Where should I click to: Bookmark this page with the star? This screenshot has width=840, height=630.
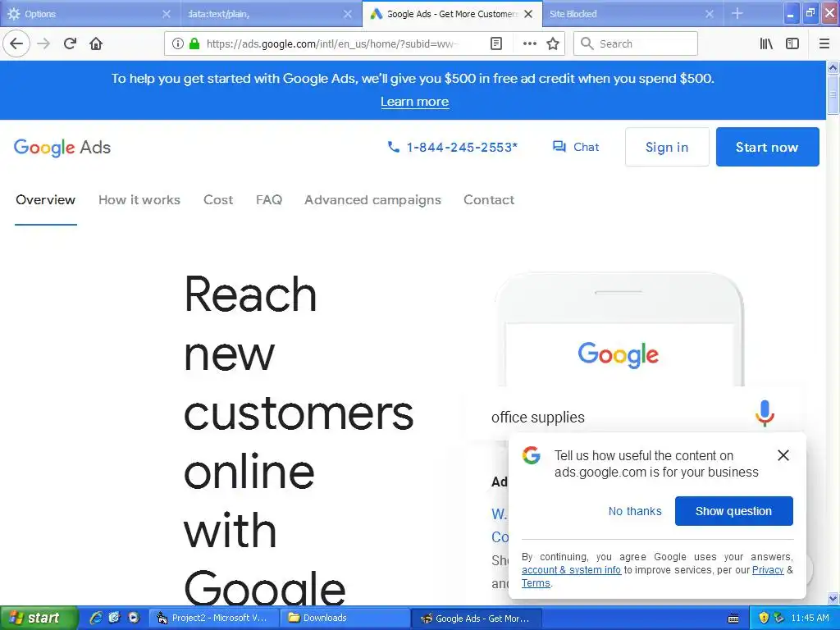[553, 43]
